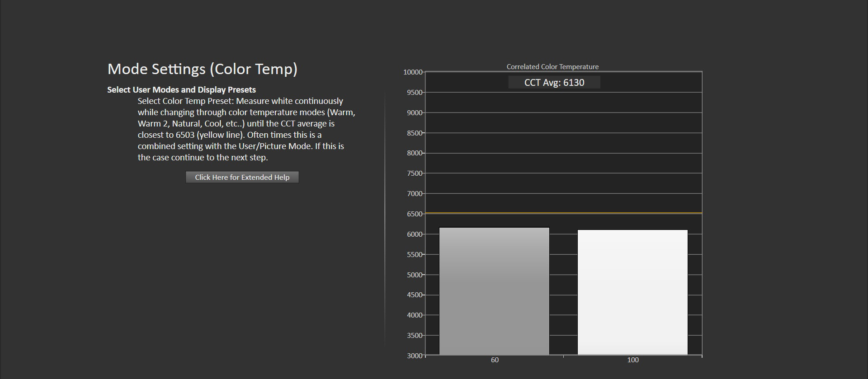Click the "CCT Avg: 6130" readout
Viewport: 868px width, 379px height.
[x=554, y=82]
